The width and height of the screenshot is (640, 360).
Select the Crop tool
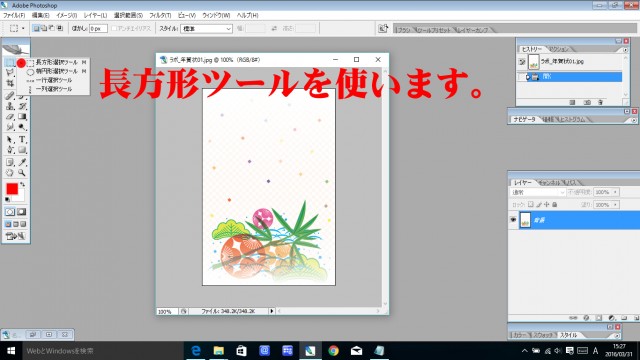tap(10, 83)
